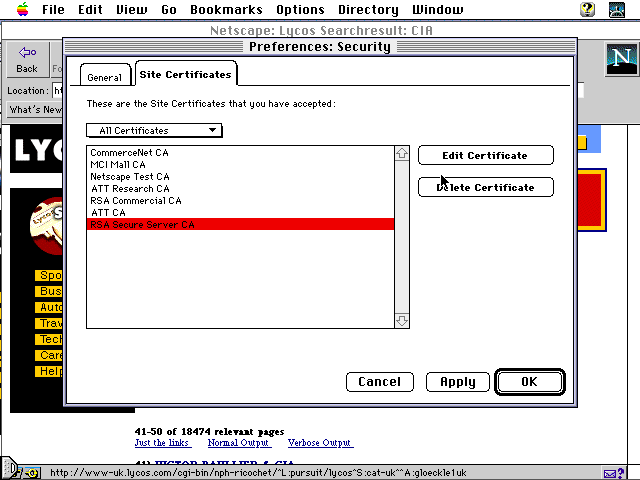Select the ATT CA certificate row
The height and width of the screenshot is (480, 640).
[x=240, y=213]
